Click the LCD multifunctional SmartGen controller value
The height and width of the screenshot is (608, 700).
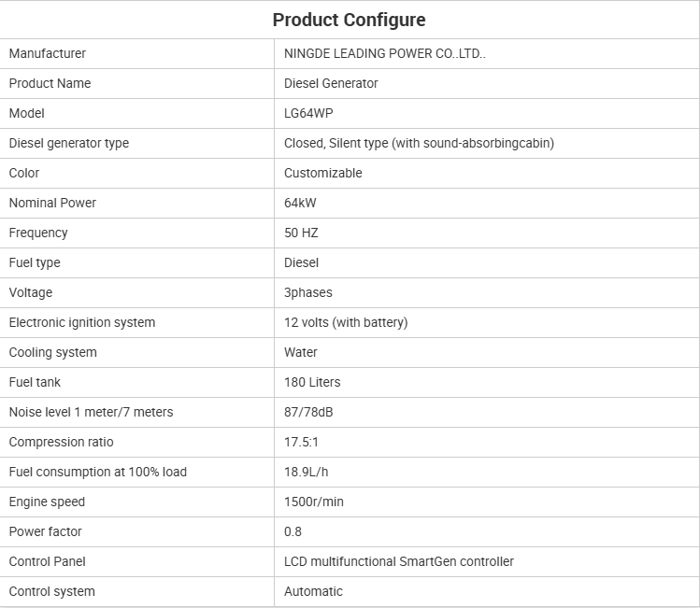tap(398, 561)
